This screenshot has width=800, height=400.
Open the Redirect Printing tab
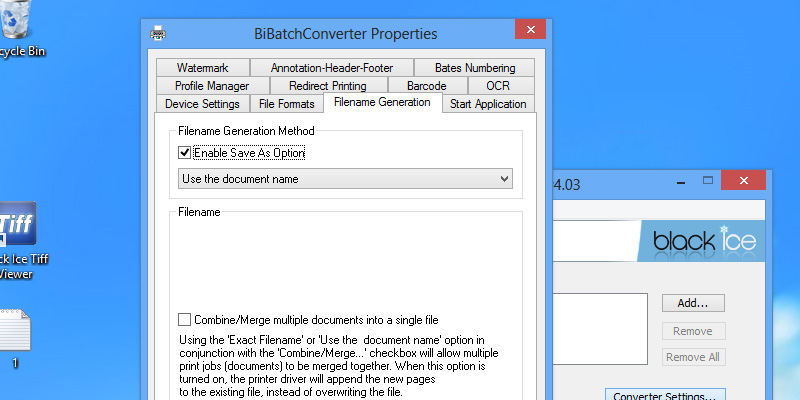tap(327, 86)
